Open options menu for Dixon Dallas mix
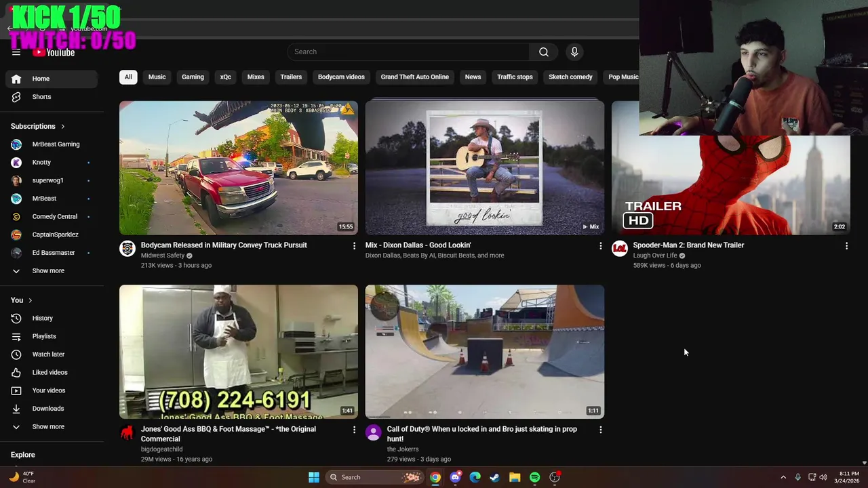The width and height of the screenshot is (868, 488). pos(600,246)
